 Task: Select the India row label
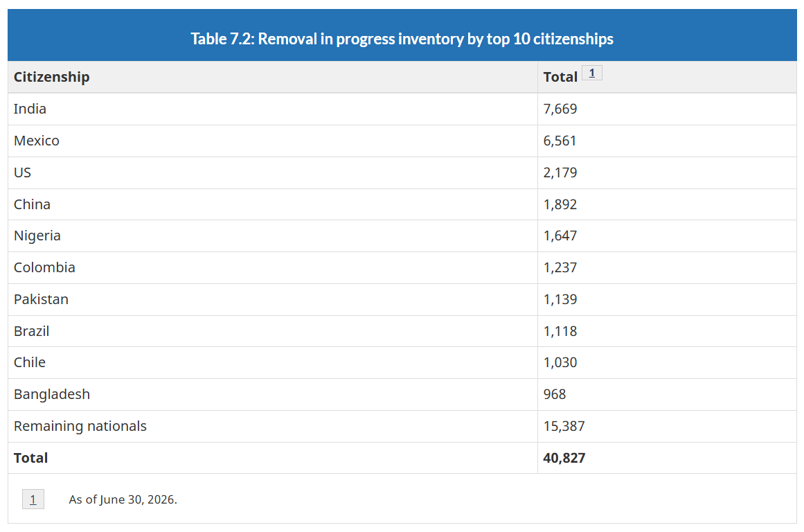pos(30,109)
